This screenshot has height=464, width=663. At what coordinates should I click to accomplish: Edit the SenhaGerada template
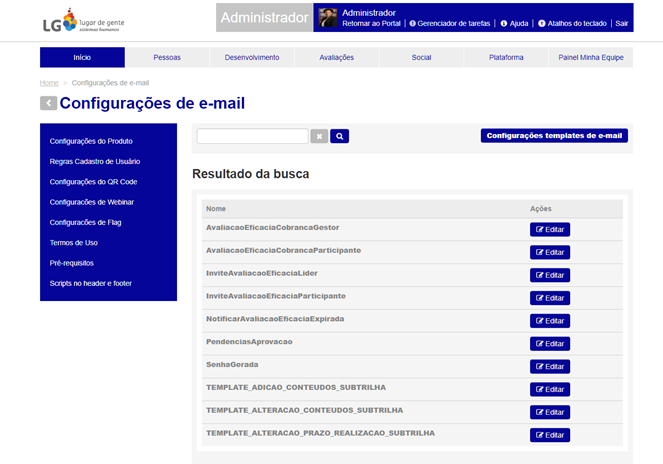click(x=549, y=367)
